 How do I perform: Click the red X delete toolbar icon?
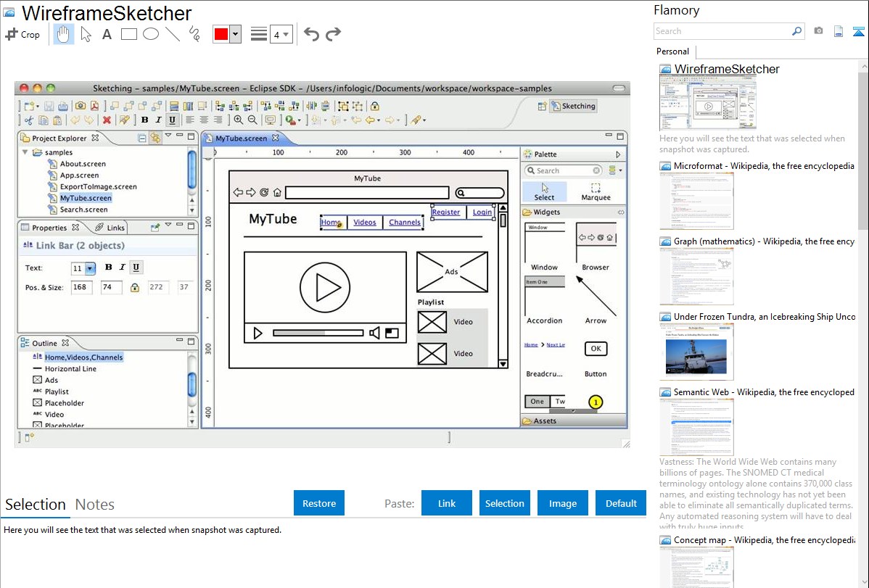tap(107, 120)
